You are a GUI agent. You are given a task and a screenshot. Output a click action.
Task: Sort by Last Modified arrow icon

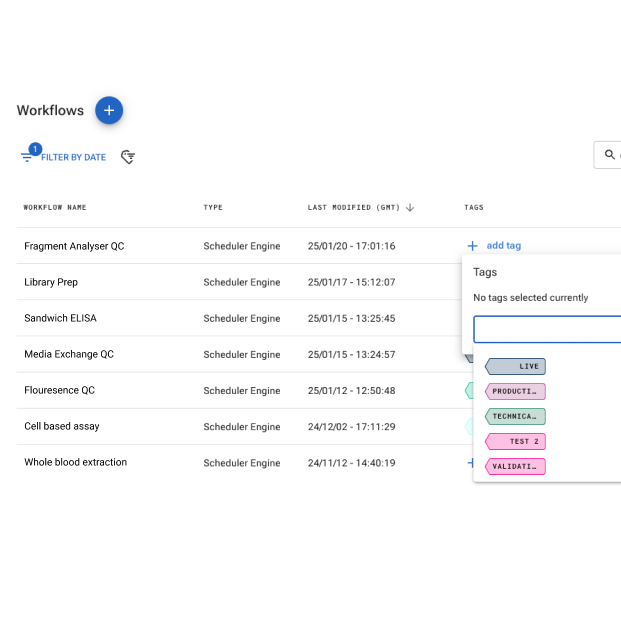410,208
